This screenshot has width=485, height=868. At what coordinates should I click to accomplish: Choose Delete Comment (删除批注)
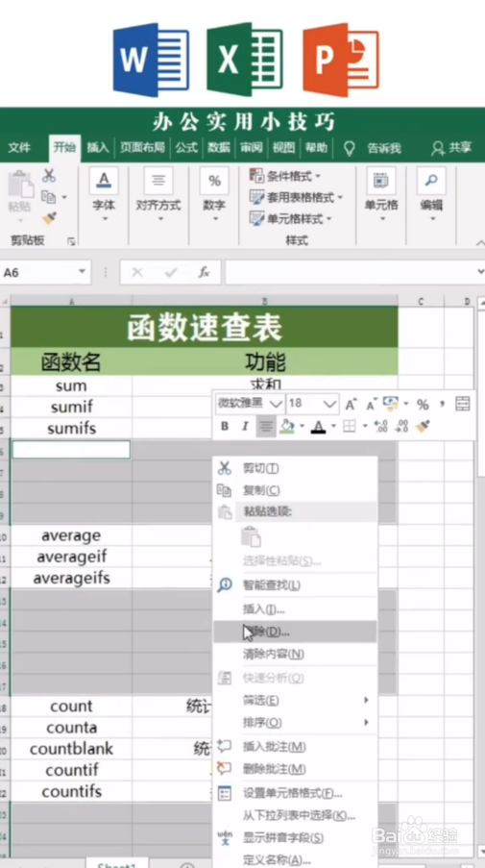(x=295, y=769)
